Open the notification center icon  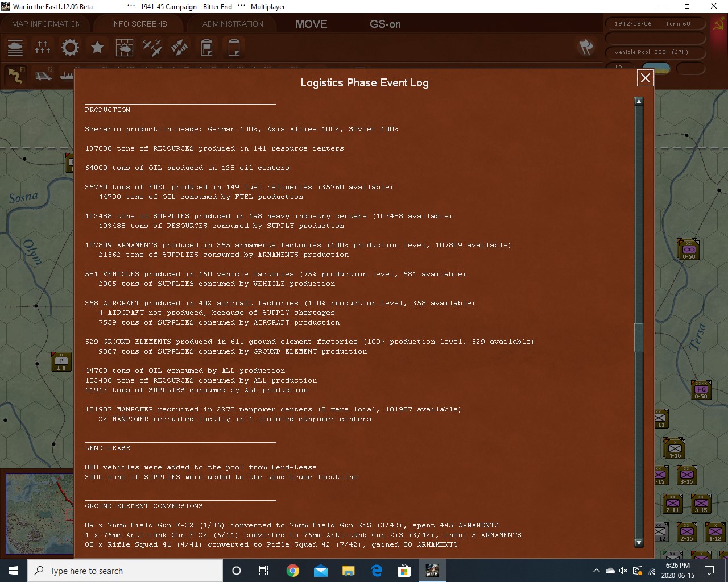pyautogui.click(x=709, y=571)
